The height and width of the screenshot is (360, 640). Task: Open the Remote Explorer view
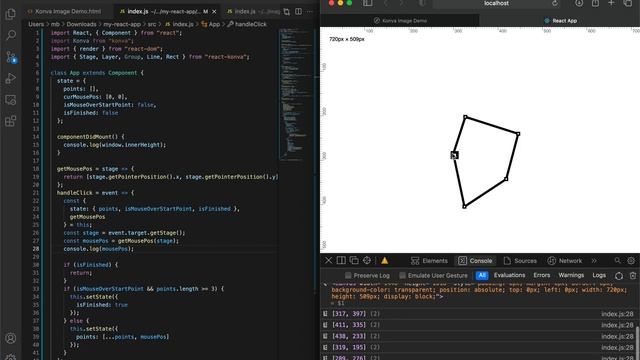(x=11, y=100)
